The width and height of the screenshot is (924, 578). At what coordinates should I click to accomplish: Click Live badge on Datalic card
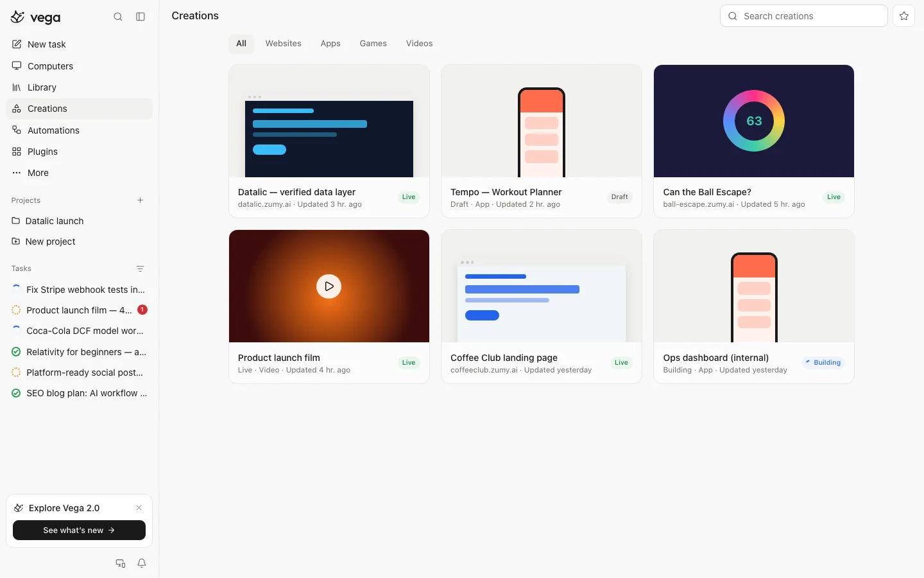pos(409,197)
